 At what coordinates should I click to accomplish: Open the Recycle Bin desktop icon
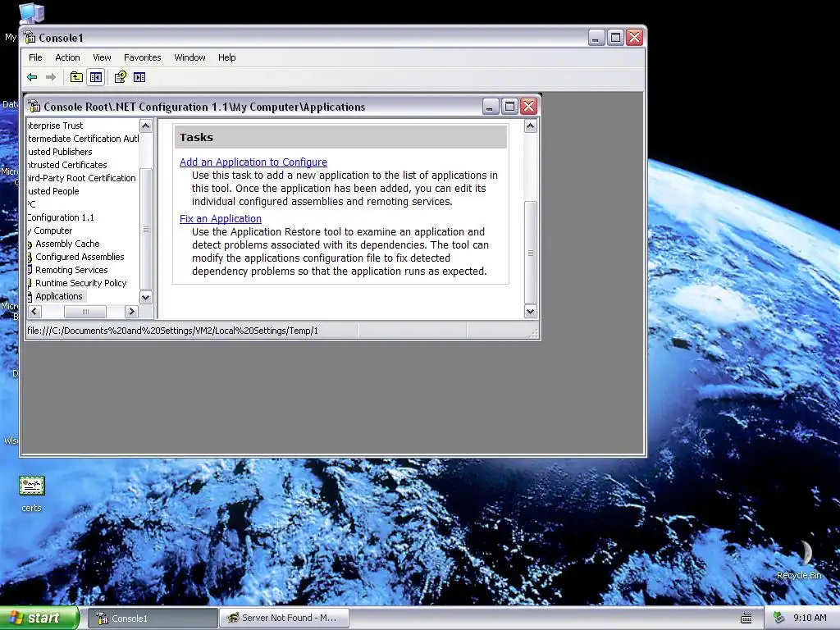coord(799,559)
